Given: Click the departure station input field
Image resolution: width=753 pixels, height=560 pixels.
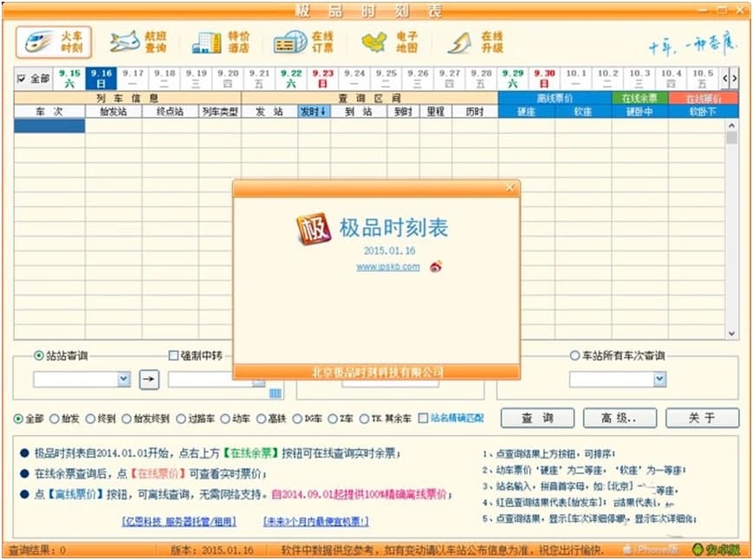Looking at the screenshot, I should coord(76,379).
